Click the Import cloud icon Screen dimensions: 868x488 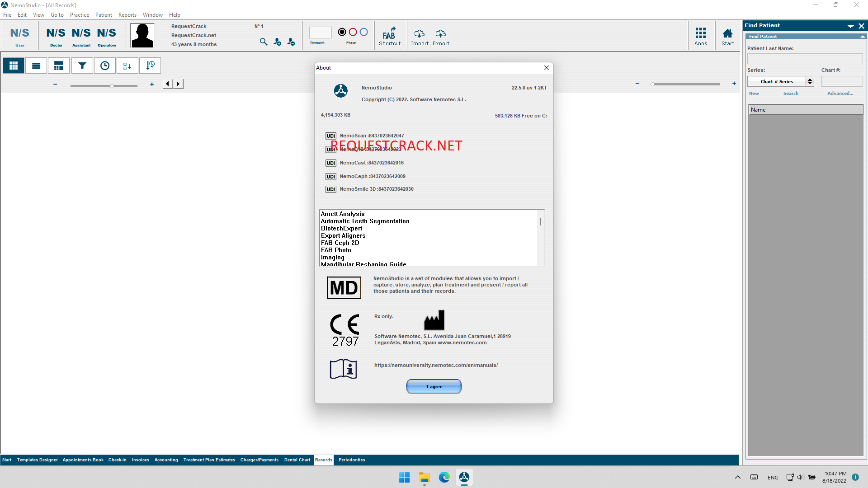(419, 33)
